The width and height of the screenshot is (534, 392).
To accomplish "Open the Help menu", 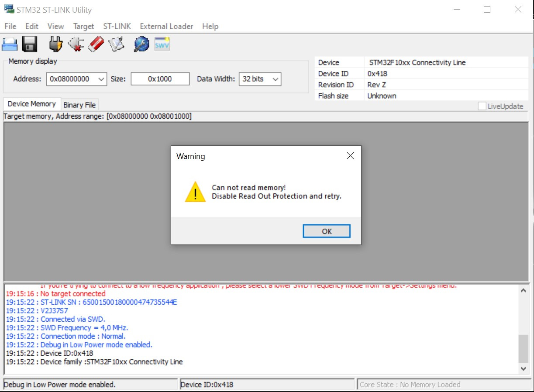I will click(x=210, y=26).
